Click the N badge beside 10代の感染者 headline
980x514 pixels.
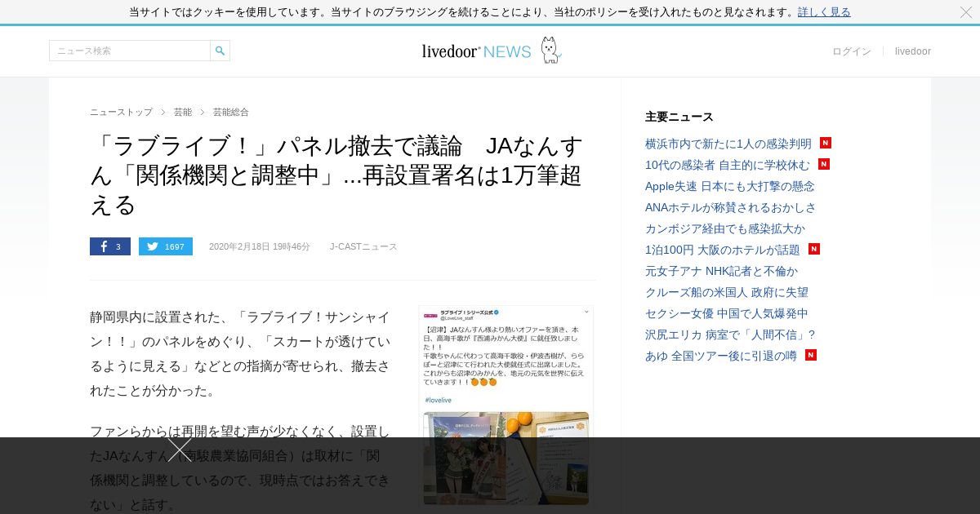[824, 164]
